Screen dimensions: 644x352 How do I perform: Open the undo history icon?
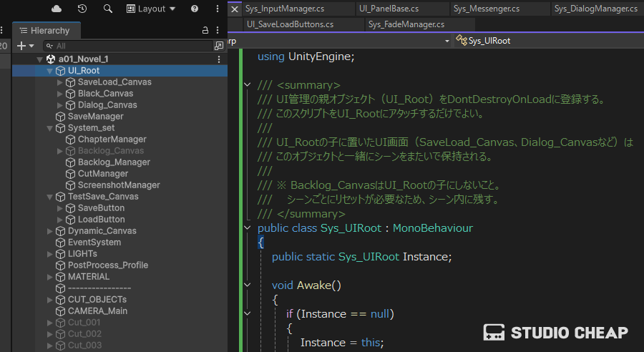(x=82, y=9)
